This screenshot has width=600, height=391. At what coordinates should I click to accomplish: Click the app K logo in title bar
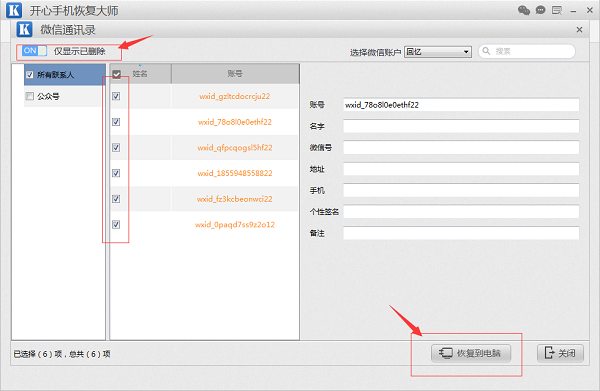(x=14, y=10)
